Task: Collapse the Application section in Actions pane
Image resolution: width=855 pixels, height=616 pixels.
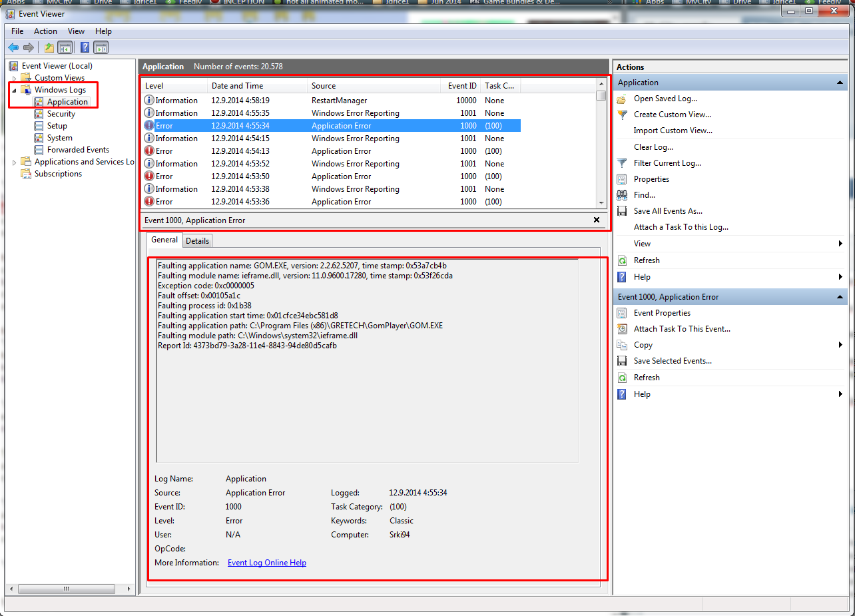Action: pos(841,83)
